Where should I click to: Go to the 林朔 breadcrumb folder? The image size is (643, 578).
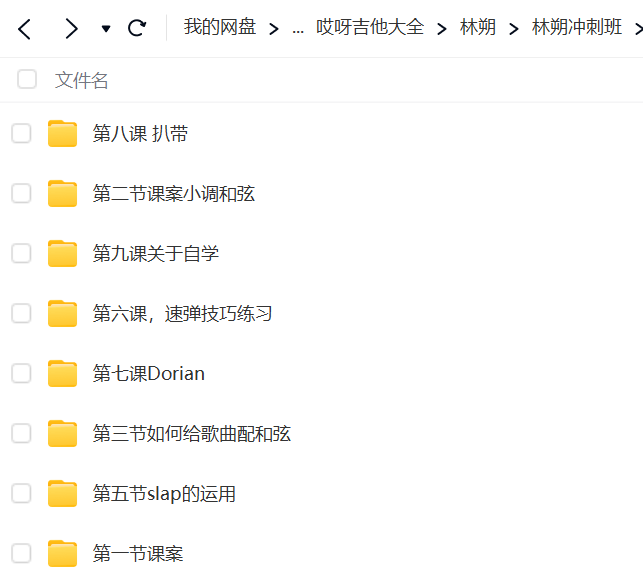(478, 27)
